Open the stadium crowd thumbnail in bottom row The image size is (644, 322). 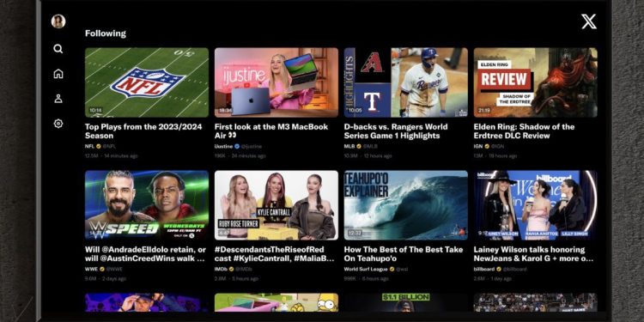pyautogui.click(x=536, y=302)
